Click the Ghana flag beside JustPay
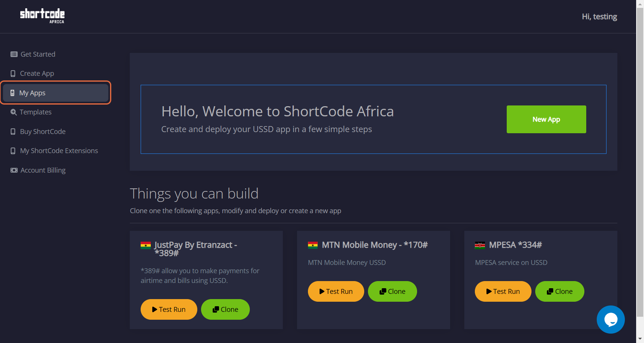 tap(146, 245)
